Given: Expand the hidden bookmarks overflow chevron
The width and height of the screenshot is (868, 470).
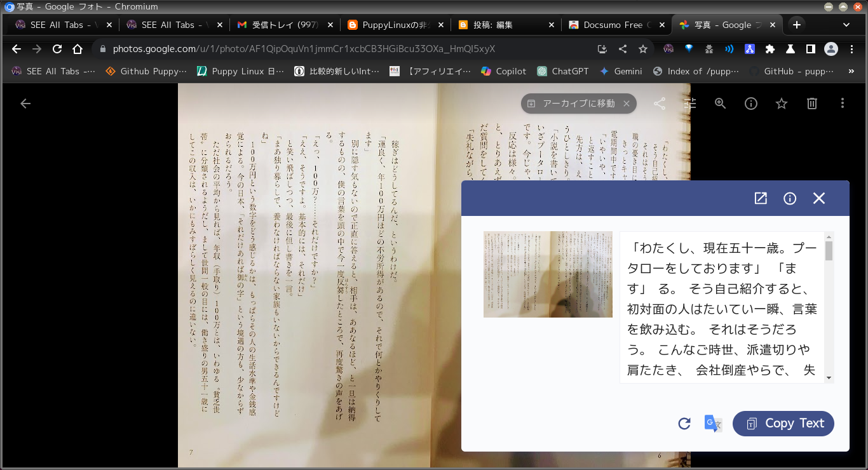Looking at the screenshot, I should tap(852, 71).
